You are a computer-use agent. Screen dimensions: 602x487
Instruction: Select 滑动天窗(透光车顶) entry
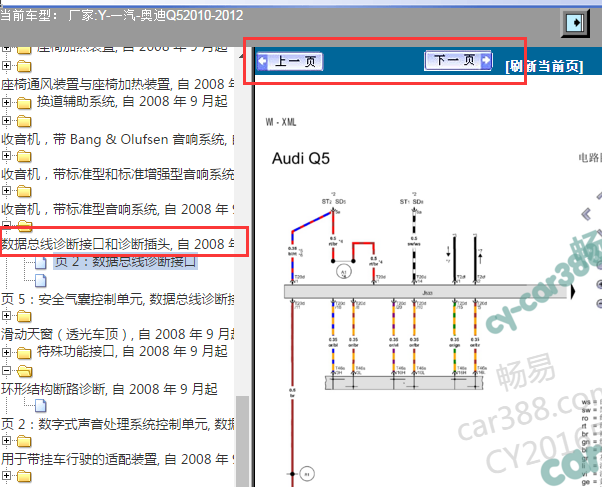point(117,334)
